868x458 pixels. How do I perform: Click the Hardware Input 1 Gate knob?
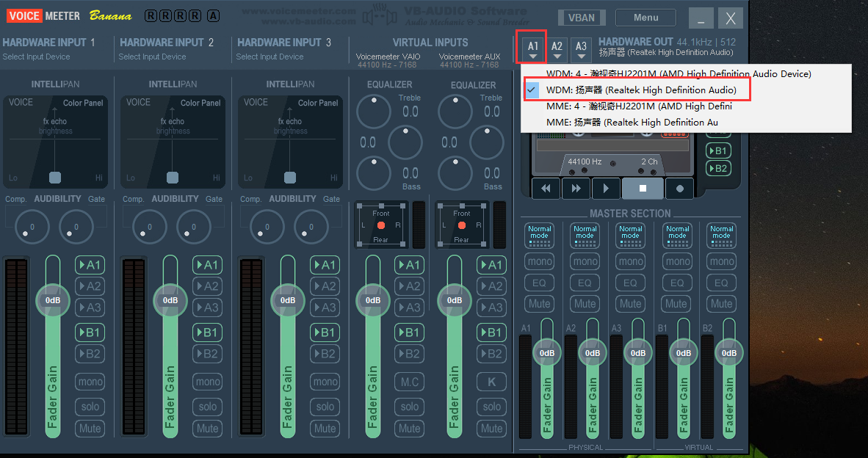coord(76,227)
